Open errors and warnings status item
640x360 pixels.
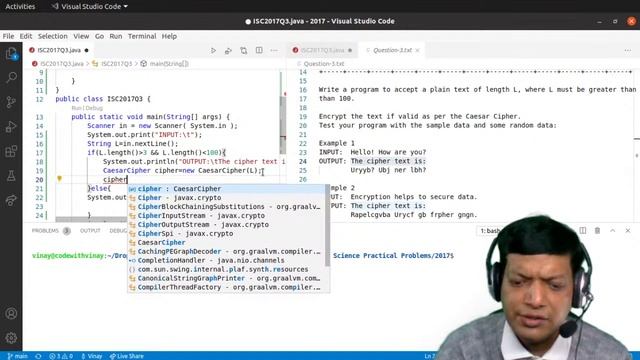[x=61, y=356]
